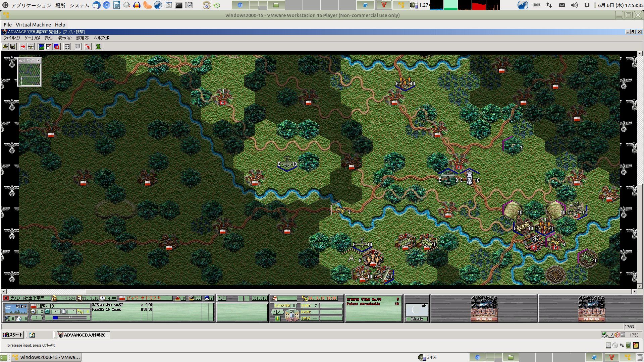Launch Thunderbird from top panel

(x=96, y=5)
